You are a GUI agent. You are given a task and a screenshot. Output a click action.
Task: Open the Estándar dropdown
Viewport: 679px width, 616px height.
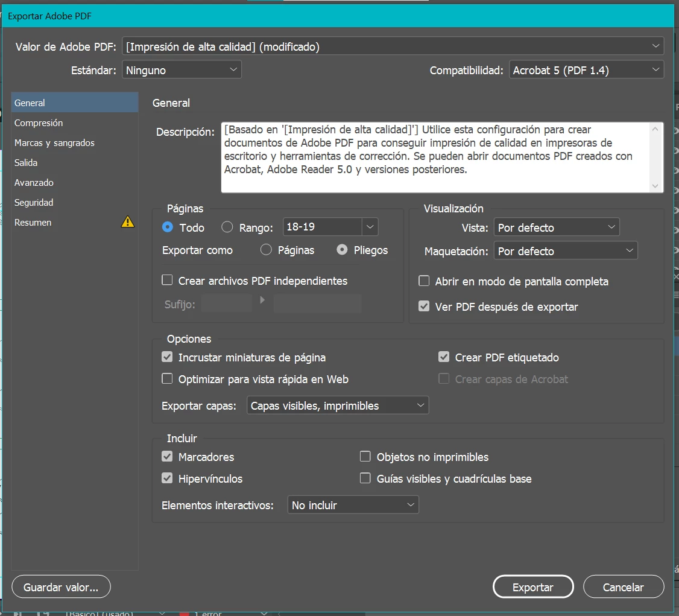182,69
